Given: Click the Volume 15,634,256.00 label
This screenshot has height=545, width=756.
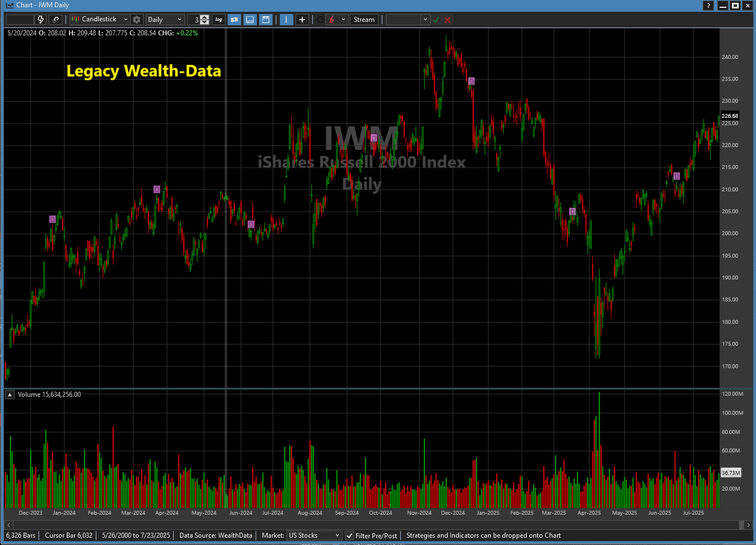Looking at the screenshot, I should pyautogui.click(x=49, y=395).
